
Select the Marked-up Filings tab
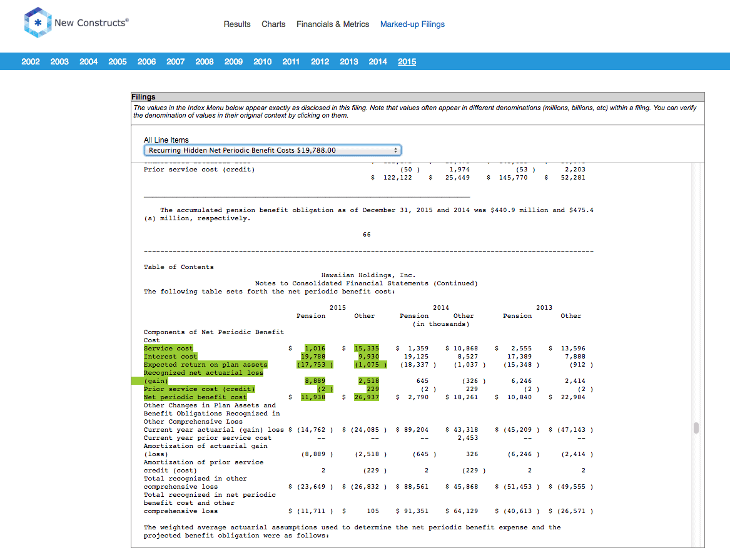[412, 24]
